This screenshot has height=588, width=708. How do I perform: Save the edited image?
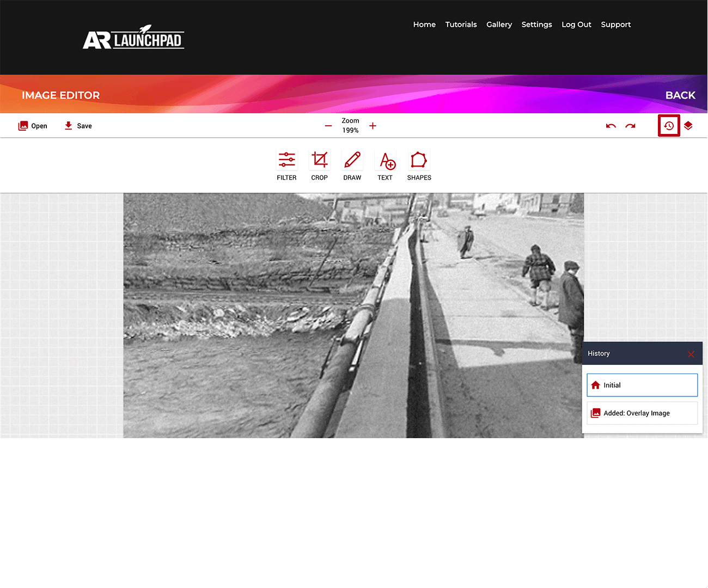[78, 126]
